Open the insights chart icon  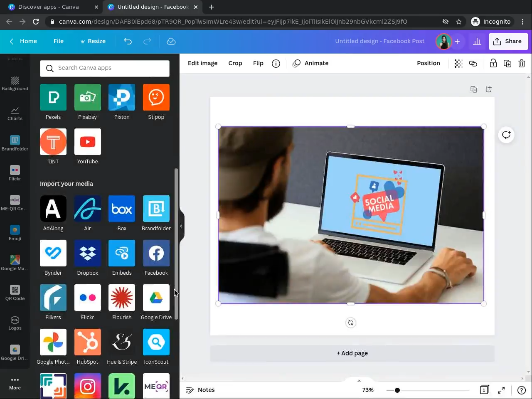point(477,41)
